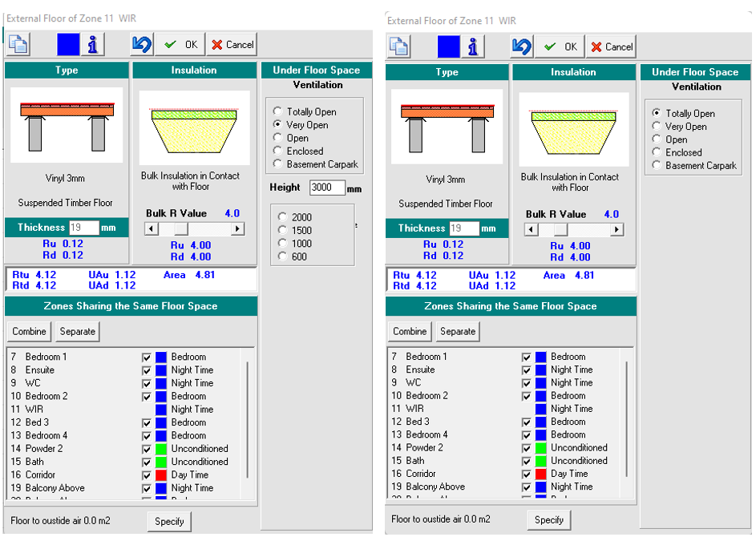The width and height of the screenshot is (756, 537).
Task: Click the undo arrow icon in right dialog
Action: click(x=522, y=46)
